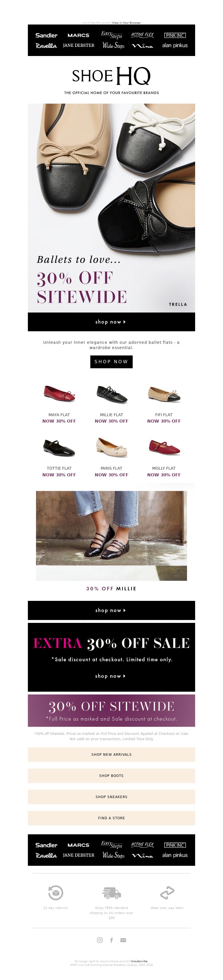The image size is (223, 980).
Task: Click the 21 day returns icon
Action: pyautogui.click(x=55, y=892)
